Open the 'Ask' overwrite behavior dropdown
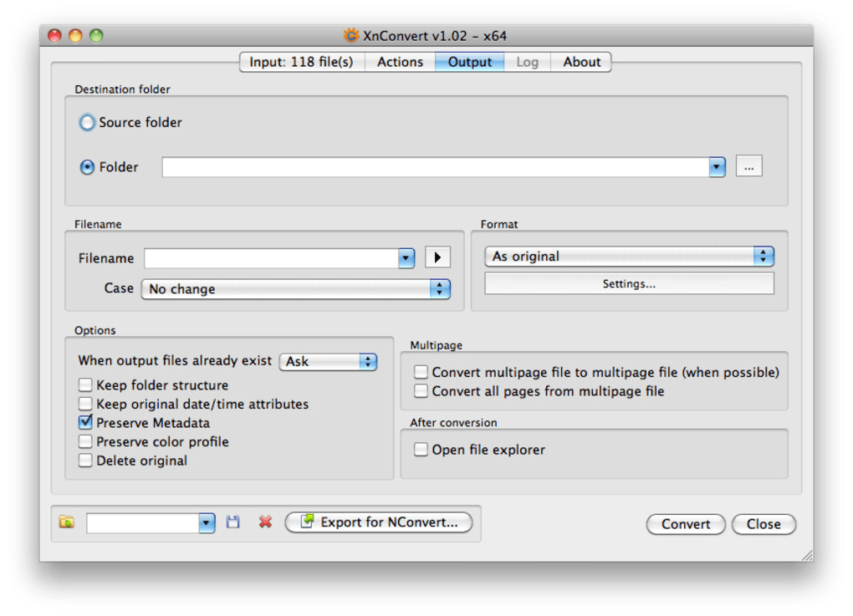 point(328,362)
